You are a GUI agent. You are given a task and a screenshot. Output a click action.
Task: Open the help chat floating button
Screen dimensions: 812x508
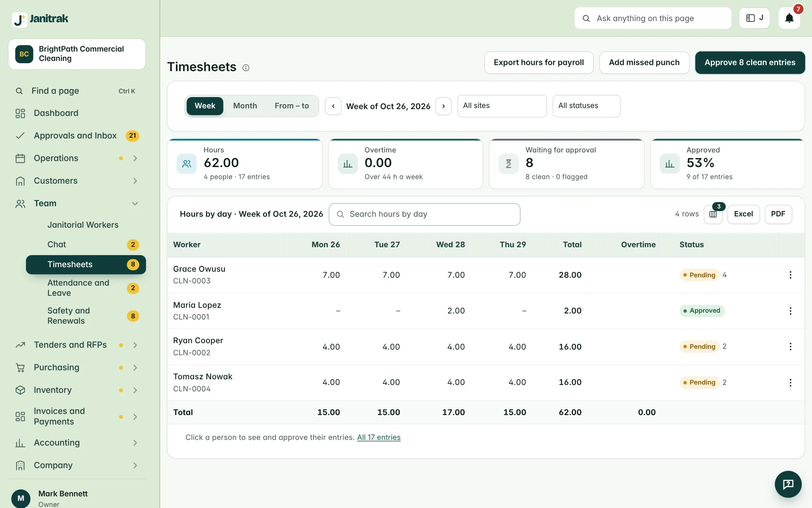(x=788, y=484)
